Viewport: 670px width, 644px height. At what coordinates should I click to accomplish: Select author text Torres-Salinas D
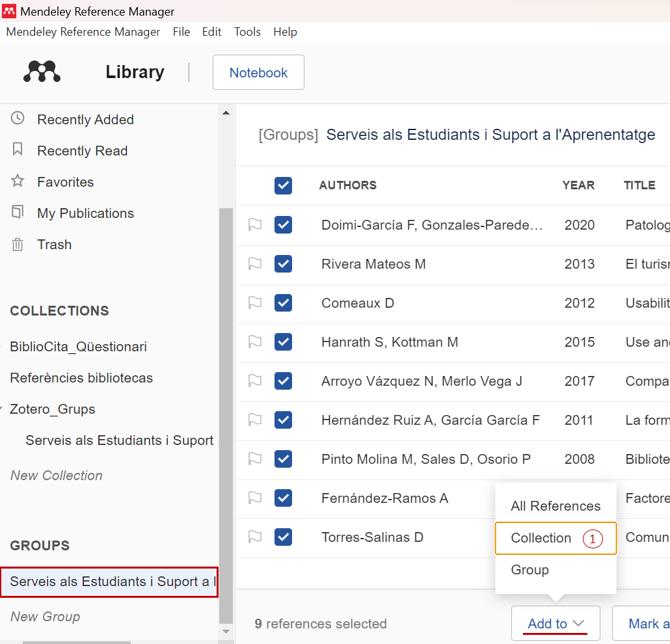(372, 537)
